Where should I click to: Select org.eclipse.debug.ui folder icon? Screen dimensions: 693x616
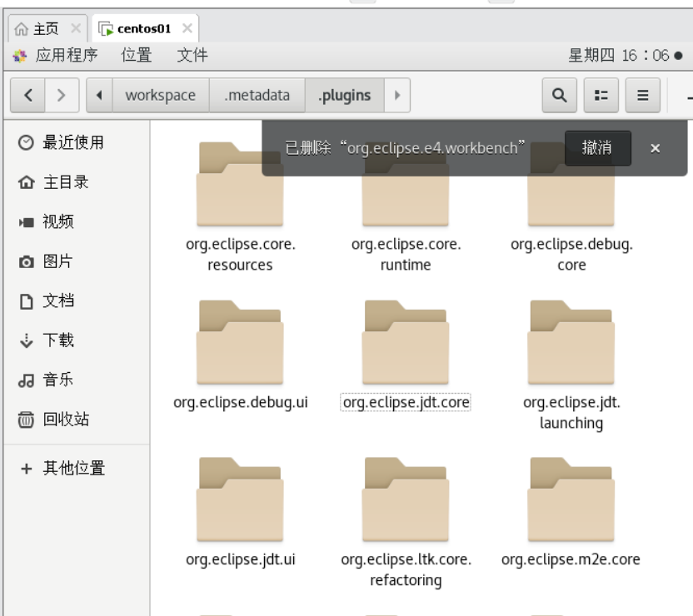coord(240,342)
